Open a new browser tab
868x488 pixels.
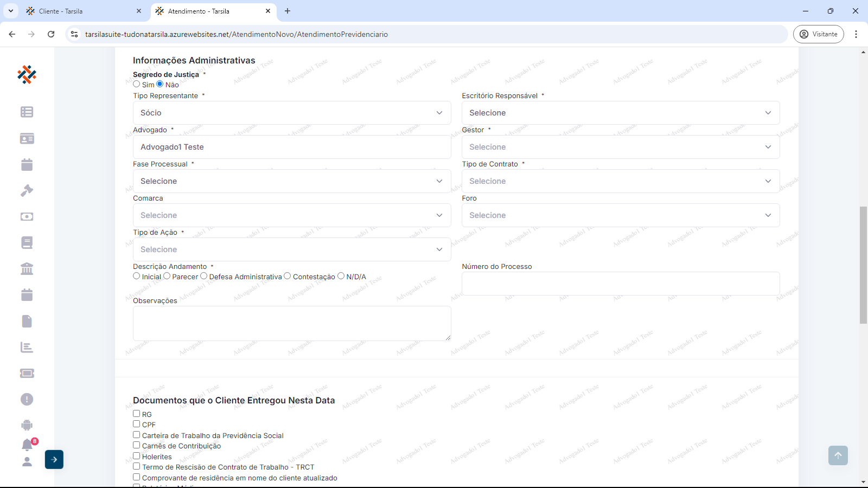288,11
